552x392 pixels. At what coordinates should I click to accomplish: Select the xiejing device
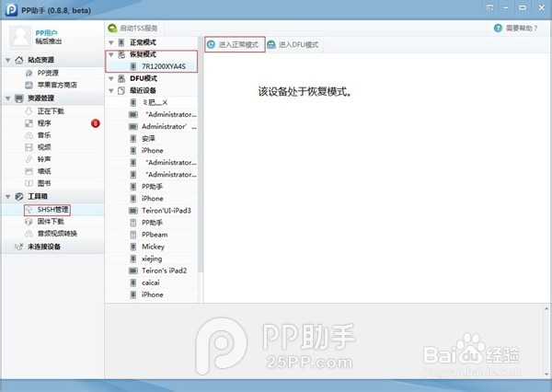(152, 259)
